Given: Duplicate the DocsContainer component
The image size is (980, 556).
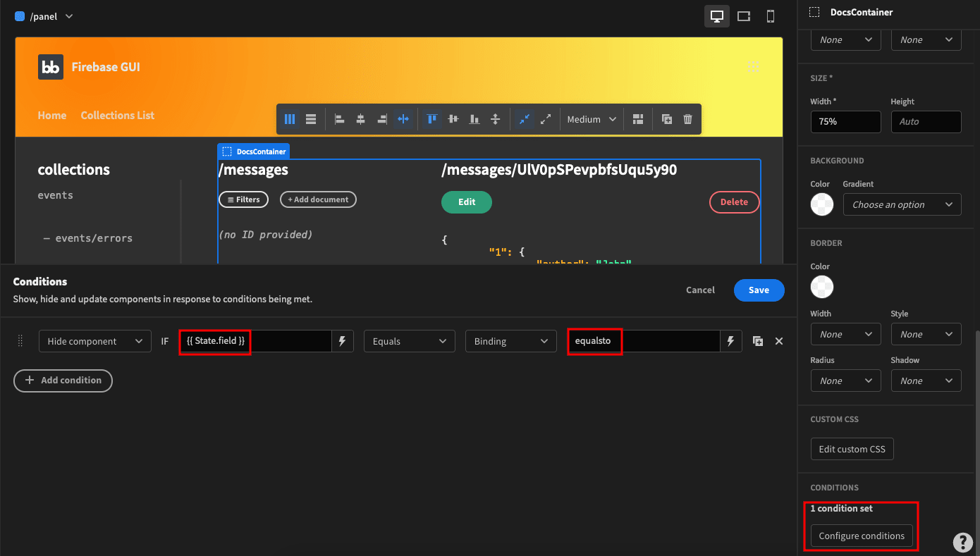Looking at the screenshot, I should coord(667,119).
